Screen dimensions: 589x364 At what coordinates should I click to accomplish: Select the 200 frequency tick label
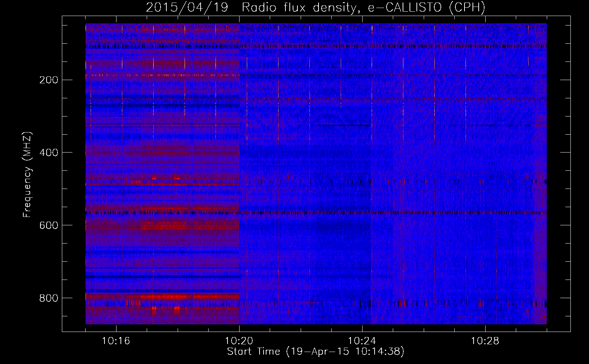point(49,80)
